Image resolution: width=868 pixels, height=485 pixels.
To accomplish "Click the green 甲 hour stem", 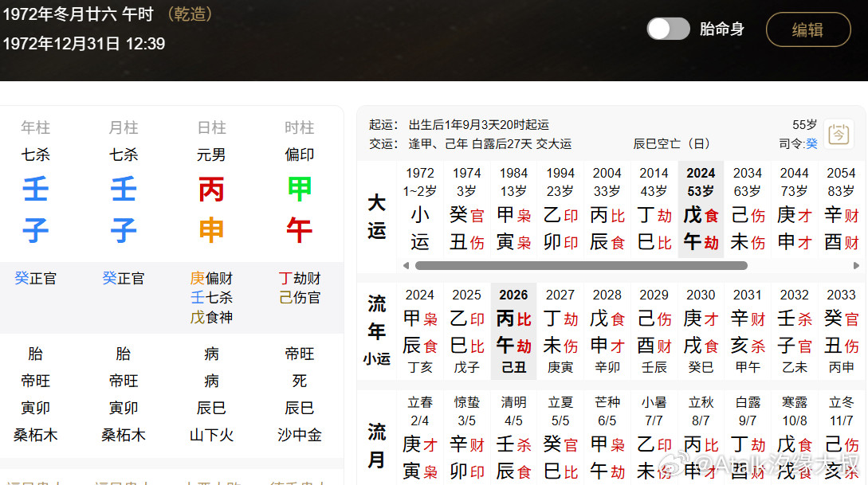I will (300, 190).
